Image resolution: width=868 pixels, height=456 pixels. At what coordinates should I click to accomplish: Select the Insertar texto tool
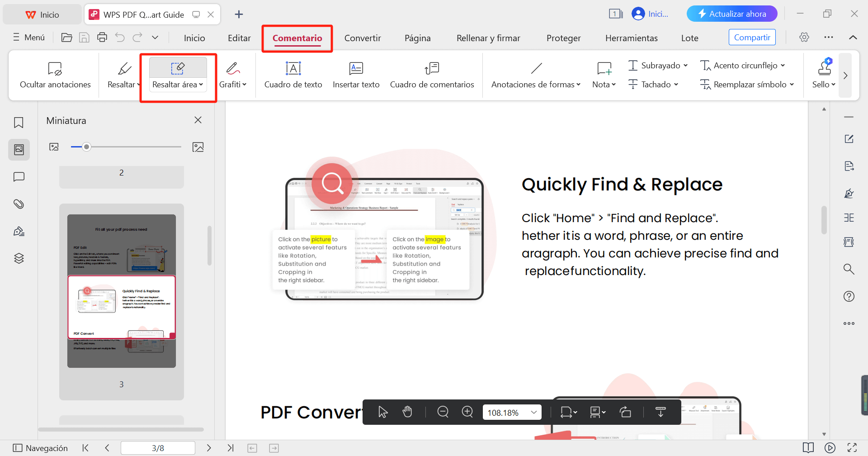click(x=356, y=75)
